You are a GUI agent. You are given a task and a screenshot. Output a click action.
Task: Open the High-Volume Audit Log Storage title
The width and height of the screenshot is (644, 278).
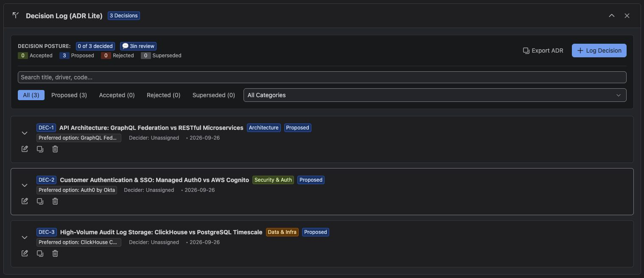click(x=161, y=232)
